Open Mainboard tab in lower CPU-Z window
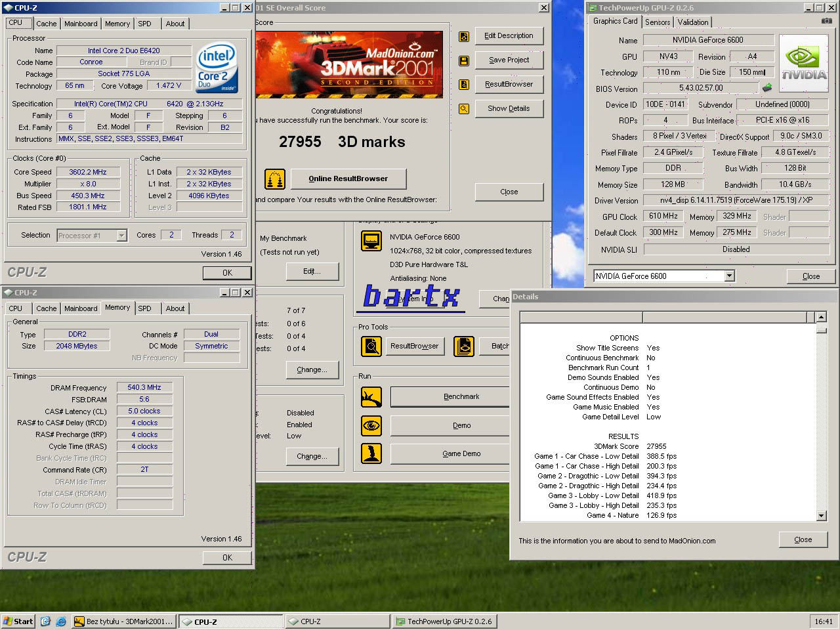The width and height of the screenshot is (840, 630). pyautogui.click(x=81, y=308)
